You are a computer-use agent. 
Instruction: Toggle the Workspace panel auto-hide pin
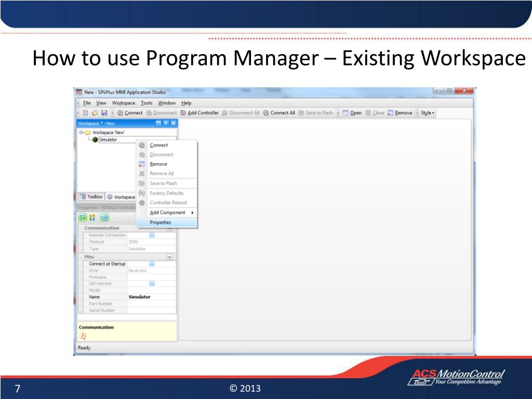click(x=166, y=123)
